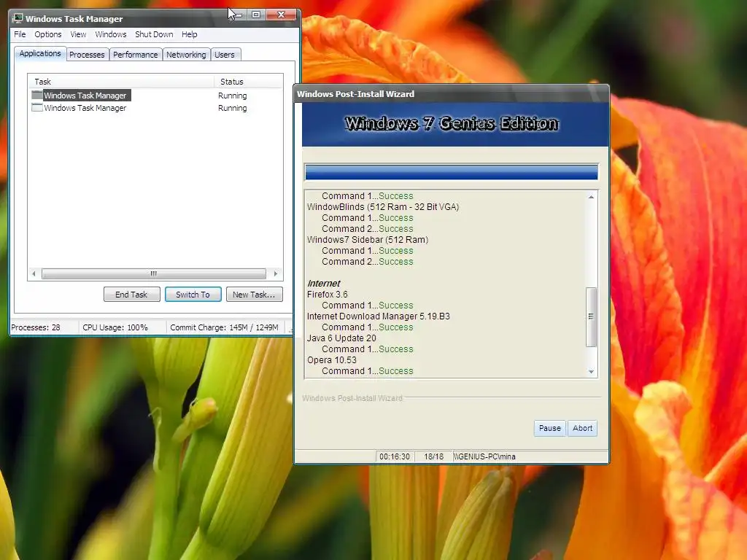Click the Commit Charge status entry
Viewport: 747px width, 560px height.
click(225, 327)
